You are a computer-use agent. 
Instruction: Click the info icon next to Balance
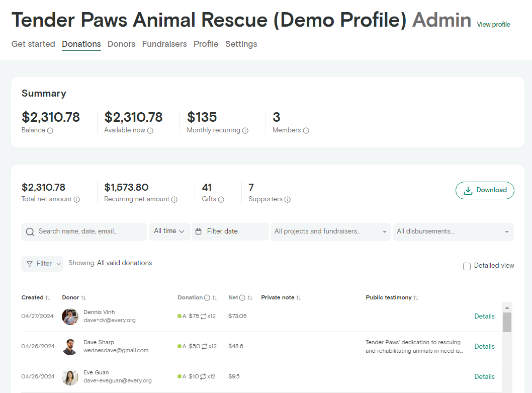[x=50, y=130]
